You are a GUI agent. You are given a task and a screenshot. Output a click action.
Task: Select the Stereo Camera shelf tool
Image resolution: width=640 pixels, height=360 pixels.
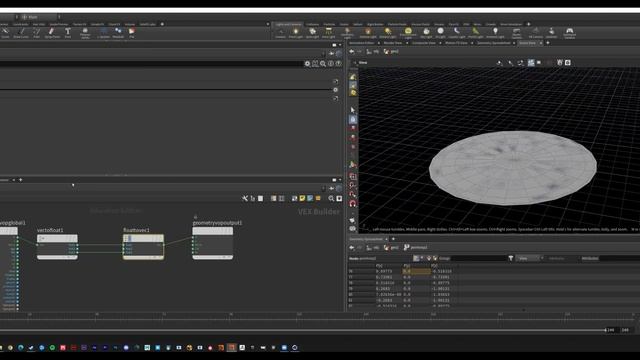coord(516,33)
